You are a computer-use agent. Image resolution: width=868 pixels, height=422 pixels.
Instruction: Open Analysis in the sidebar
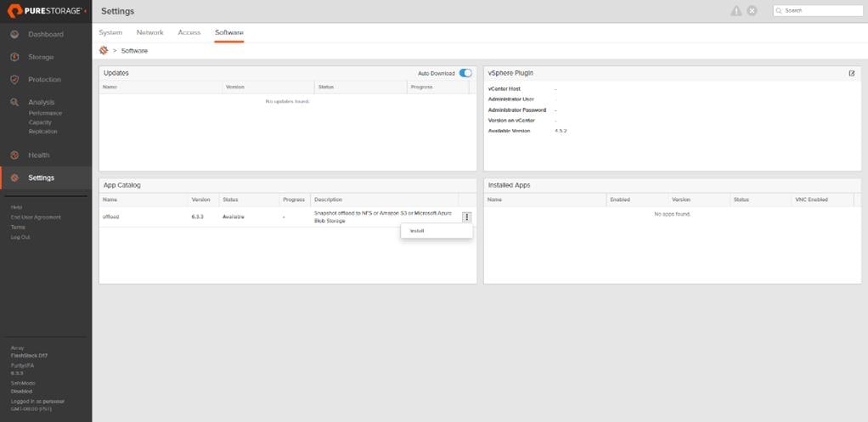click(42, 103)
